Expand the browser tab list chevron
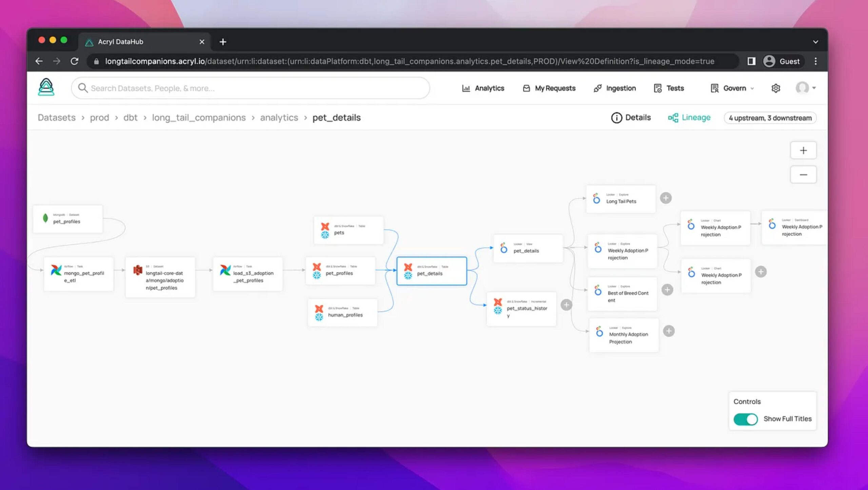 point(815,42)
